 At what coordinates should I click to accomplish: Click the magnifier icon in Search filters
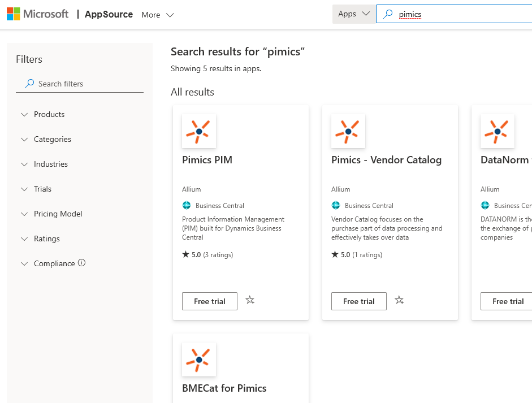click(x=29, y=84)
